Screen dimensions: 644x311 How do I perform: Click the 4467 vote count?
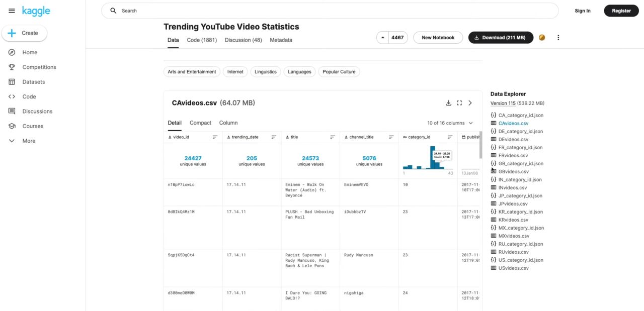(397, 38)
